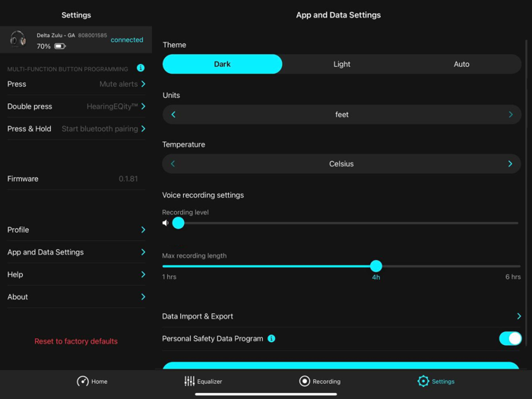The image size is (532, 399).
Task: Click the 4h recording length label
Action: point(376,277)
